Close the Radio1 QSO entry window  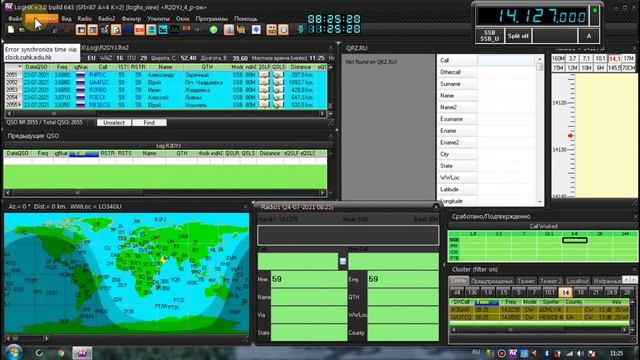pyautogui.click(x=436, y=207)
